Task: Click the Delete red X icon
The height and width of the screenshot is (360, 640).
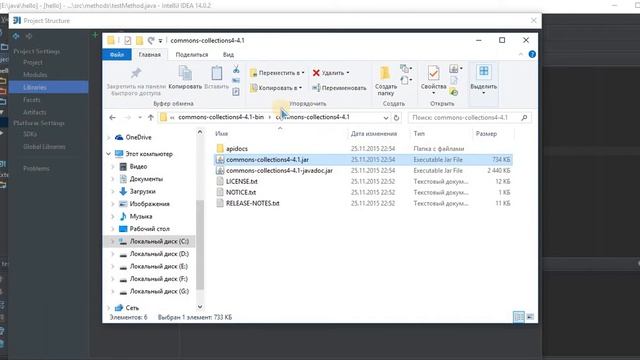Action: tap(316, 73)
